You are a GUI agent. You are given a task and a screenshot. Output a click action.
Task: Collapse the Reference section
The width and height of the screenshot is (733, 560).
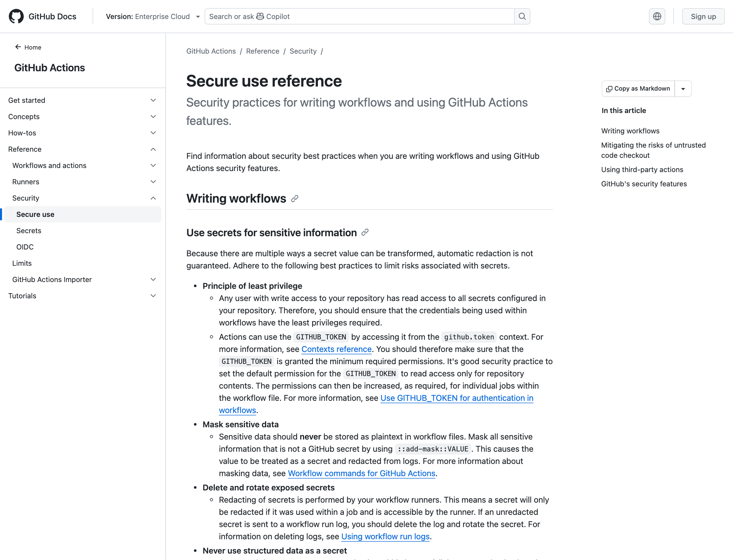82,149
